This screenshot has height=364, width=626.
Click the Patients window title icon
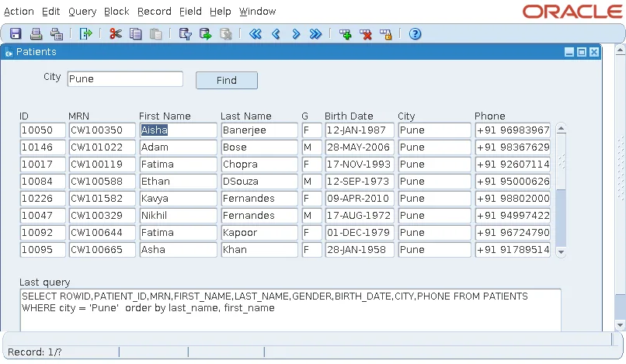point(9,52)
